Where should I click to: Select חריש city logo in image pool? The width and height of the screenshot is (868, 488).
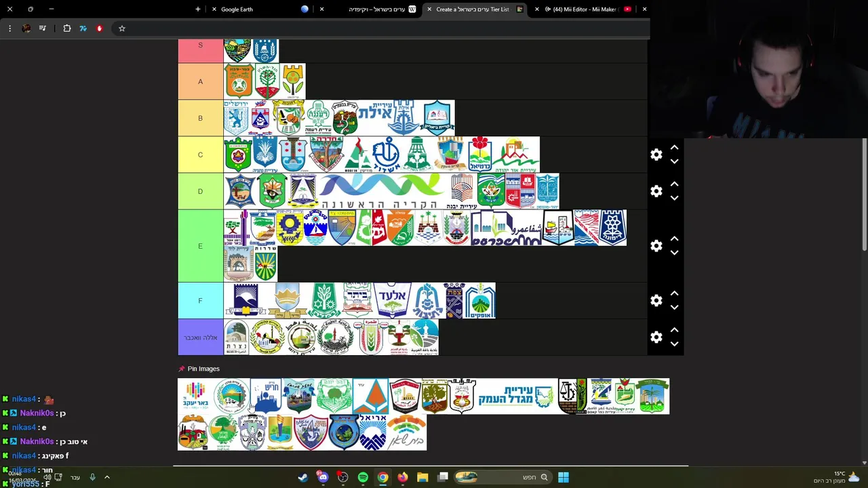tap(266, 396)
